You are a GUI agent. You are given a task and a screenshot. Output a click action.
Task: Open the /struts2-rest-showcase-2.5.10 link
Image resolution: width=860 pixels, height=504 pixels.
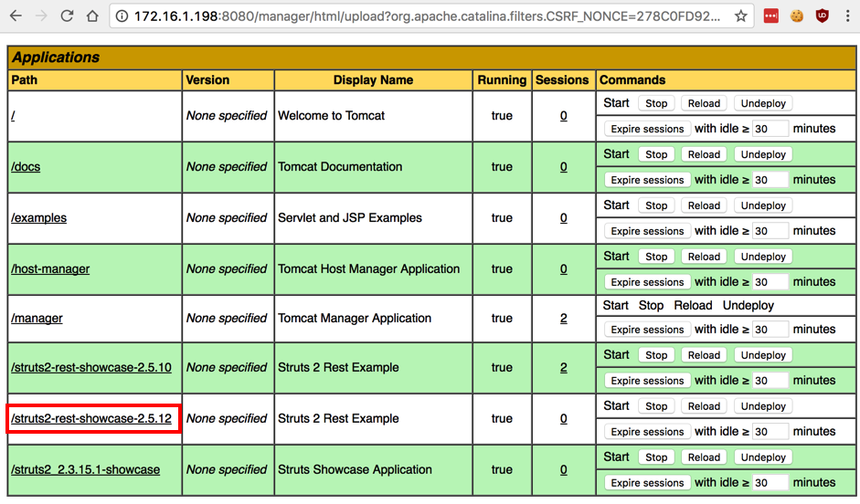coord(91,367)
